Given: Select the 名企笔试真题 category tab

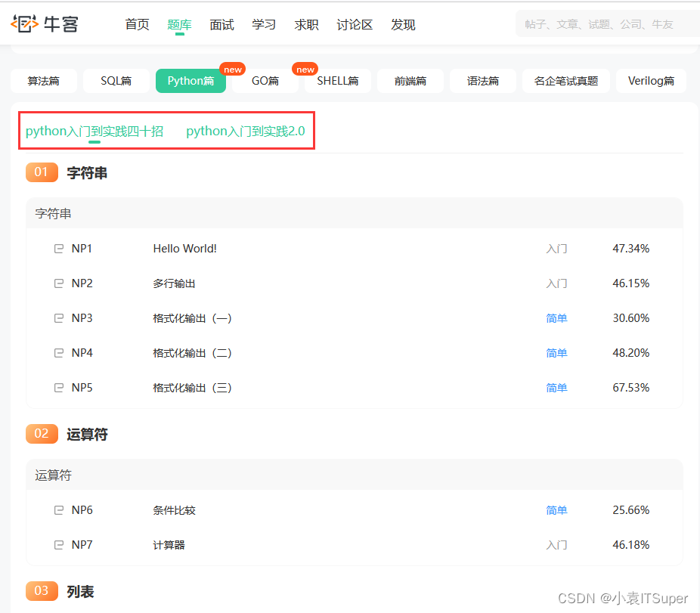Looking at the screenshot, I should pyautogui.click(x=566, y=81).
